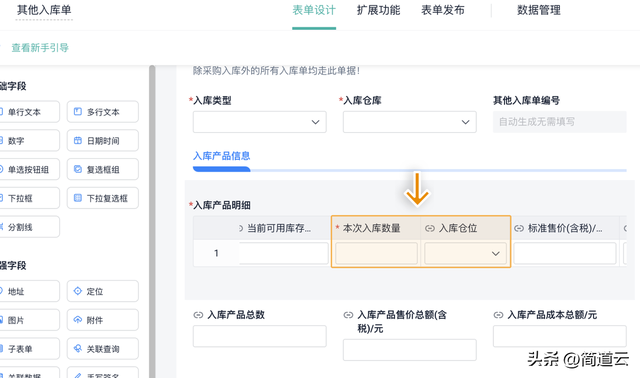Add a 多行文本 field
The image size is (640, 378).
tap(103, 112)
